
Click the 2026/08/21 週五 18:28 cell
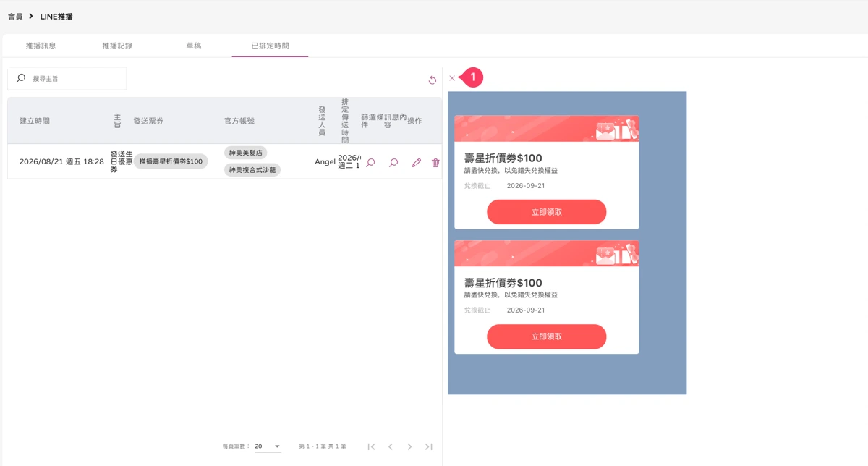pyautogui.click(x=61, y=161)
